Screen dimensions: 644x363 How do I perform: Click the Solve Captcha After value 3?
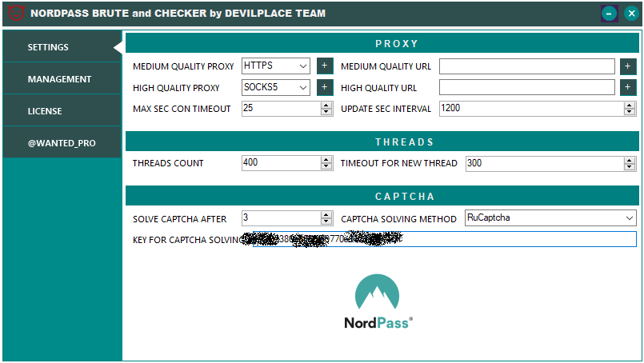click(x=246, y=217)
